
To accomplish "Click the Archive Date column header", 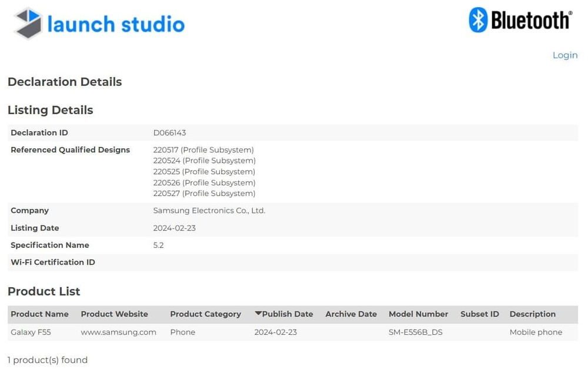I will coord(351,314).
